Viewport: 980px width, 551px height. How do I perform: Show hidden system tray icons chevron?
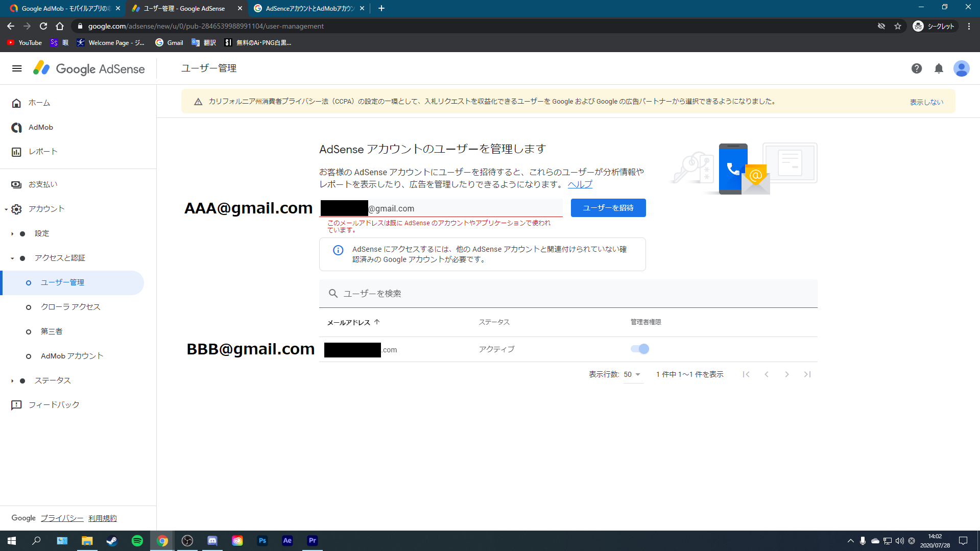pos(850,541)
